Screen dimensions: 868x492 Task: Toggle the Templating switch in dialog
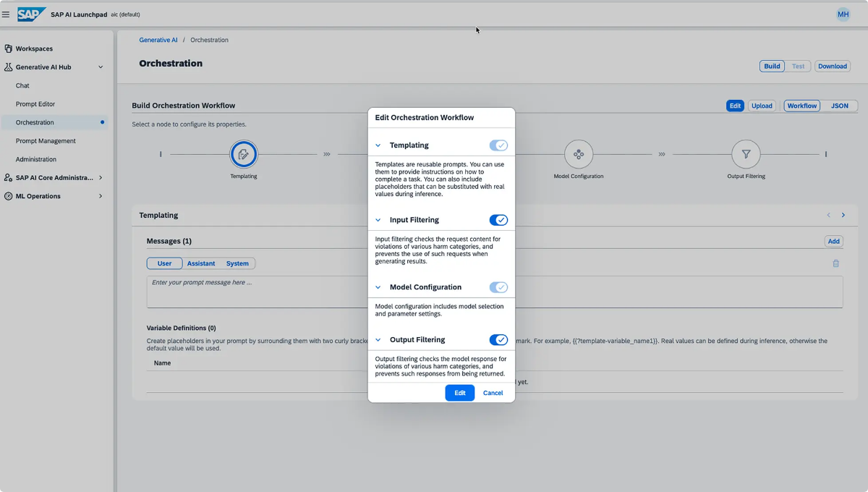coord(498,145)
